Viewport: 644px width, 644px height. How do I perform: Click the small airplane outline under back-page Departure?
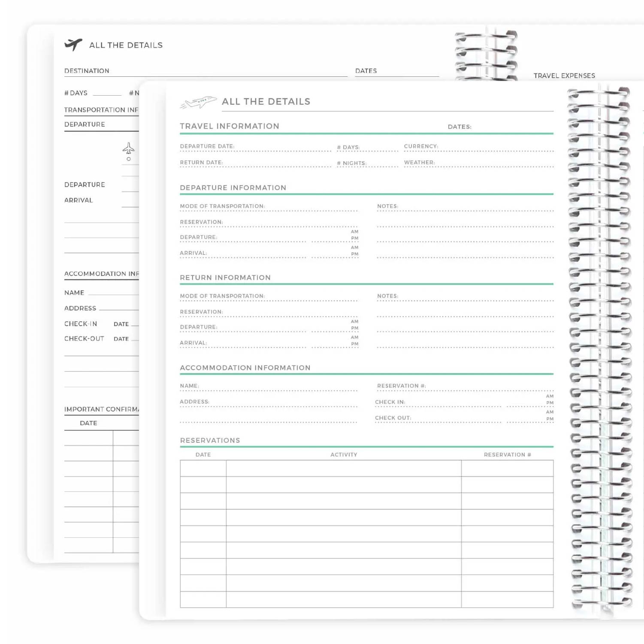tap(128, 149)
